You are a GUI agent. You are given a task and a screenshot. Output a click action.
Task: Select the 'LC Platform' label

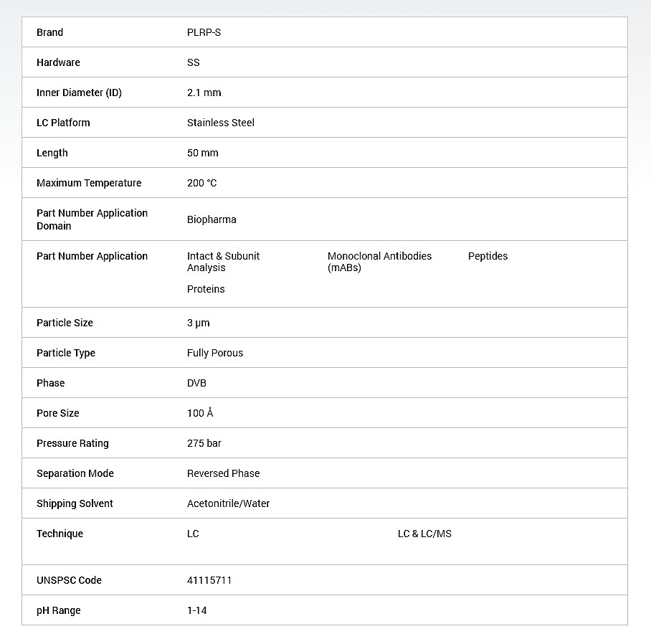coord(63,123)
